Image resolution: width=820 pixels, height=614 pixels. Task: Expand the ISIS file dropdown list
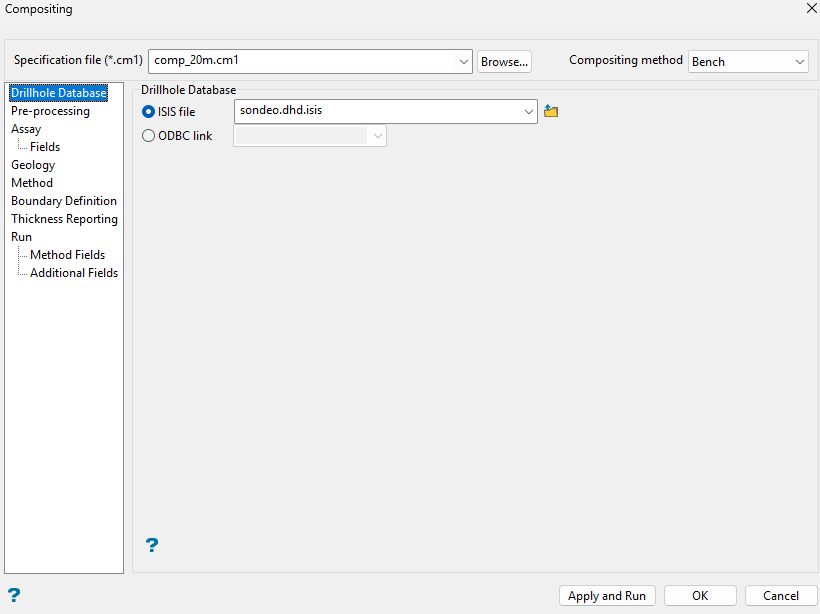(x=529, y=111)
